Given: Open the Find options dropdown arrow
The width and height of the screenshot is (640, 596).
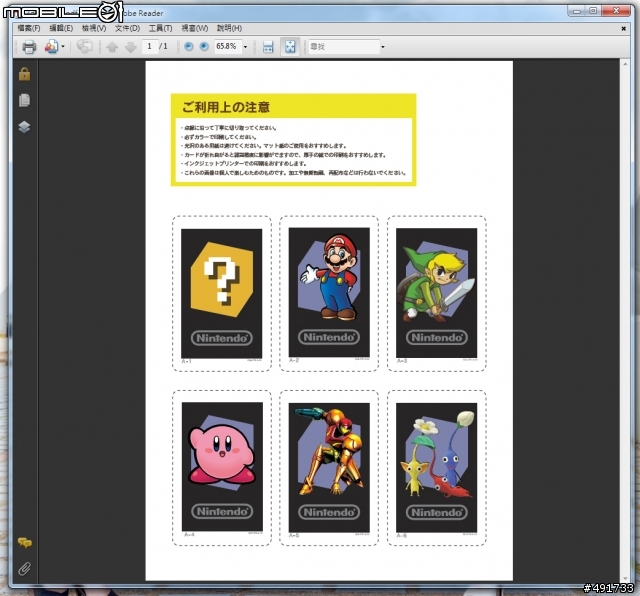Looking at the screenshot, I should [383, 47].
